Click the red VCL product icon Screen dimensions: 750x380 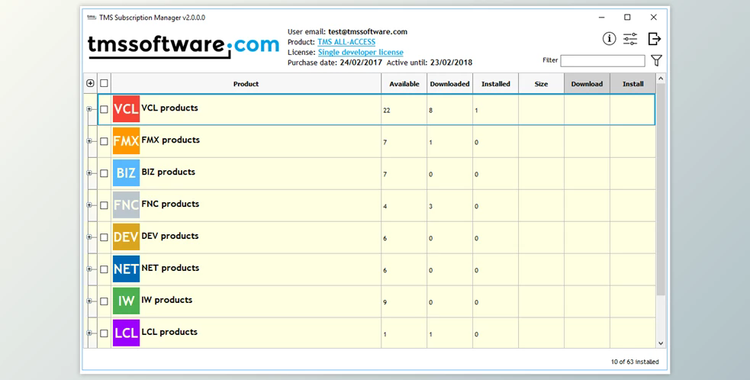(x=126, y=109)
